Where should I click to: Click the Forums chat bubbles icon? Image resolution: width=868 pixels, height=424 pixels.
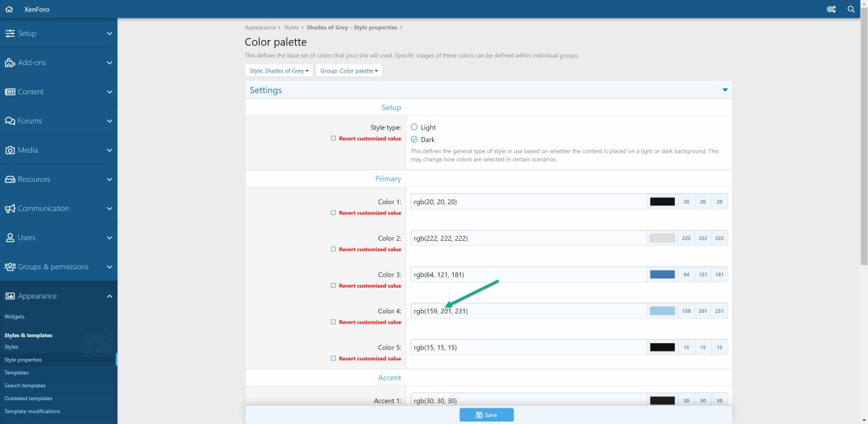(x=10, y=121)
